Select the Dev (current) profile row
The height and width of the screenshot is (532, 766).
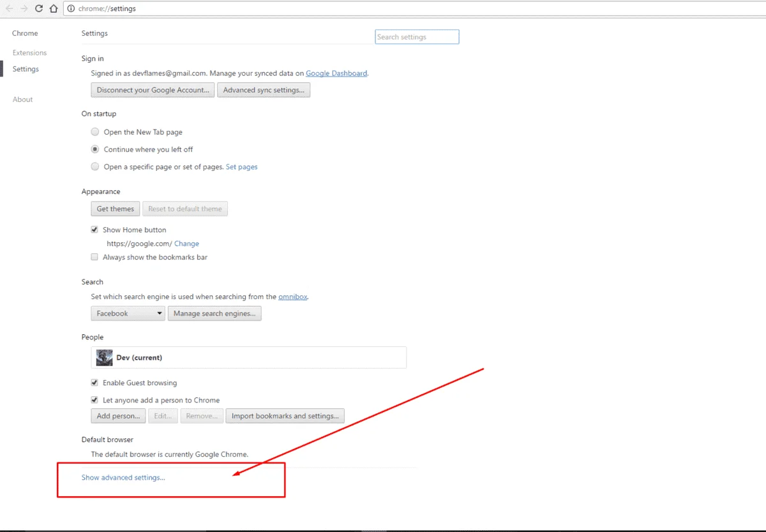pos(249,358)
